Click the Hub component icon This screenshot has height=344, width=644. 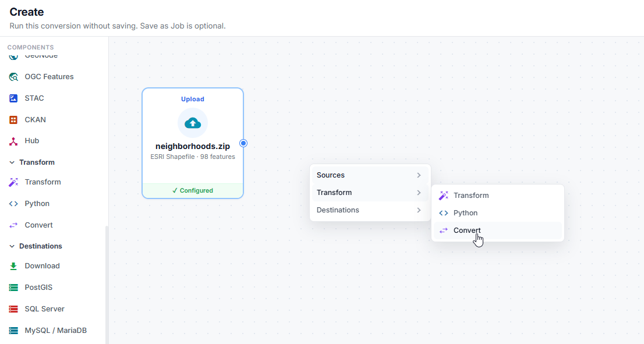(x=13, y=141)
